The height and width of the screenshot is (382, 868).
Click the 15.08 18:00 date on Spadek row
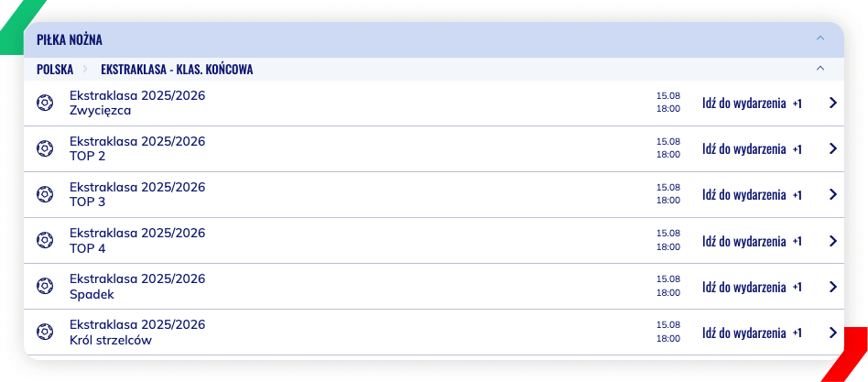(x=668, y=287)
